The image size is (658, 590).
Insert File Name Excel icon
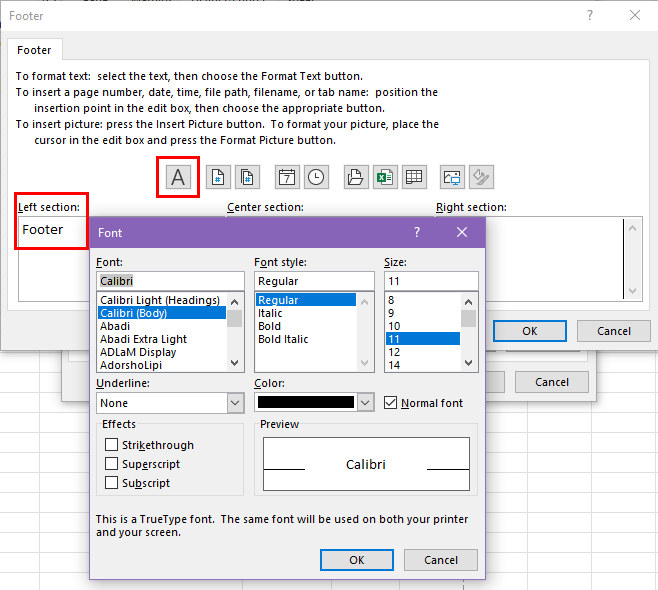point(385,177)
